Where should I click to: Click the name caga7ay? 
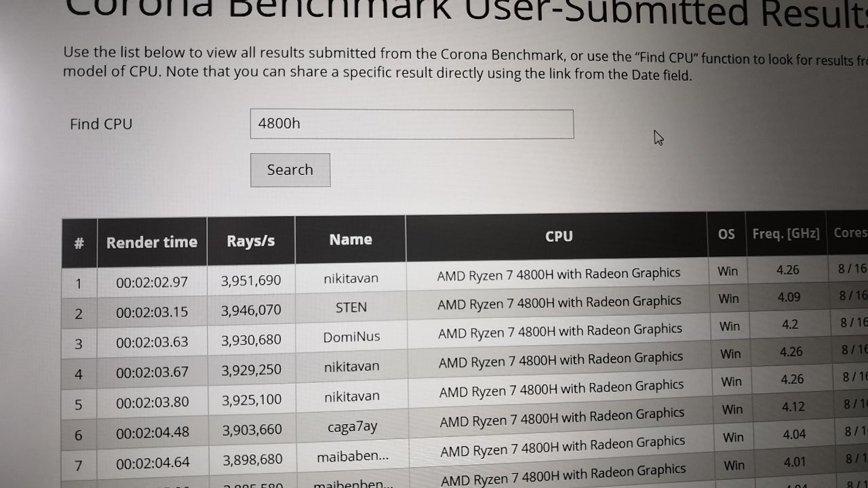(x=352, y=426)
